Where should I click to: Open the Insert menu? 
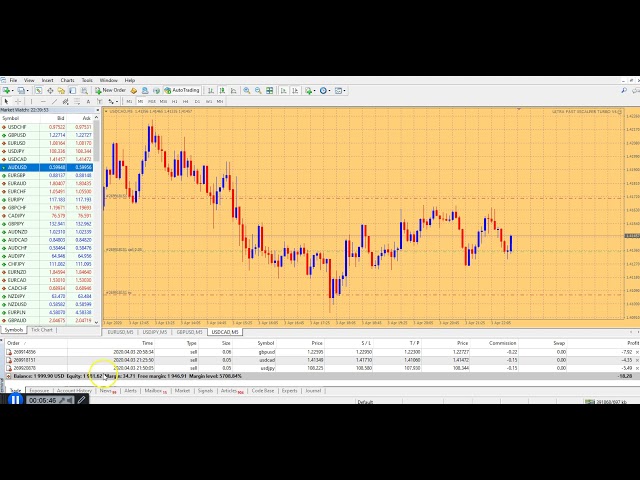[47, 80]
